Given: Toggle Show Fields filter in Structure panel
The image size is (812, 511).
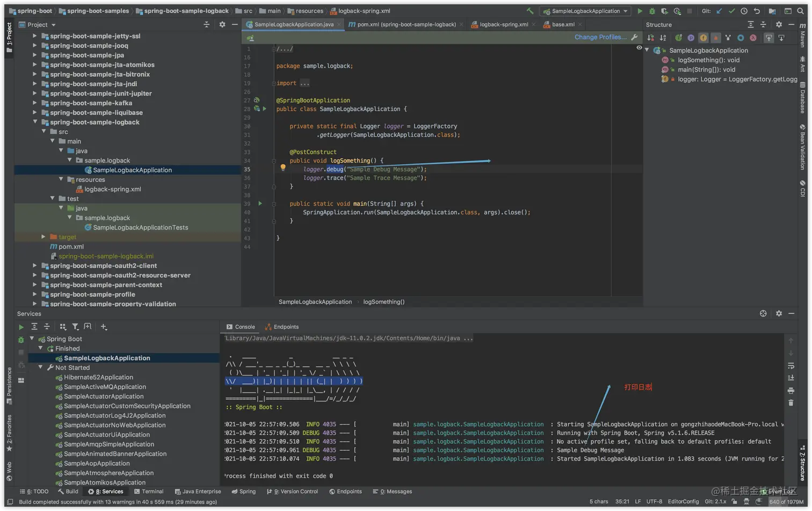Looking at the screenshot, I should click(x=703, y=38).
